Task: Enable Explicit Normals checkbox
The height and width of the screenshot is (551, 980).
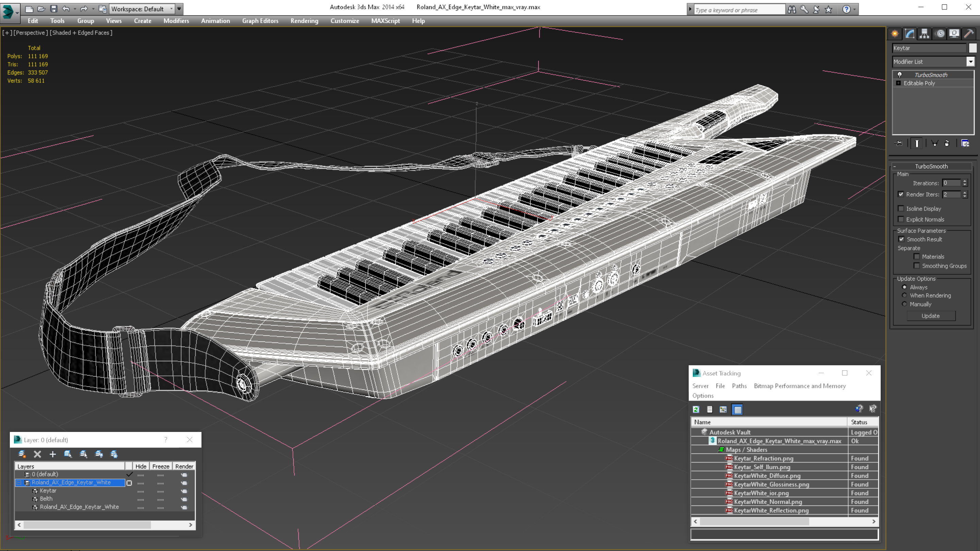Action: [x=901, y=219]
